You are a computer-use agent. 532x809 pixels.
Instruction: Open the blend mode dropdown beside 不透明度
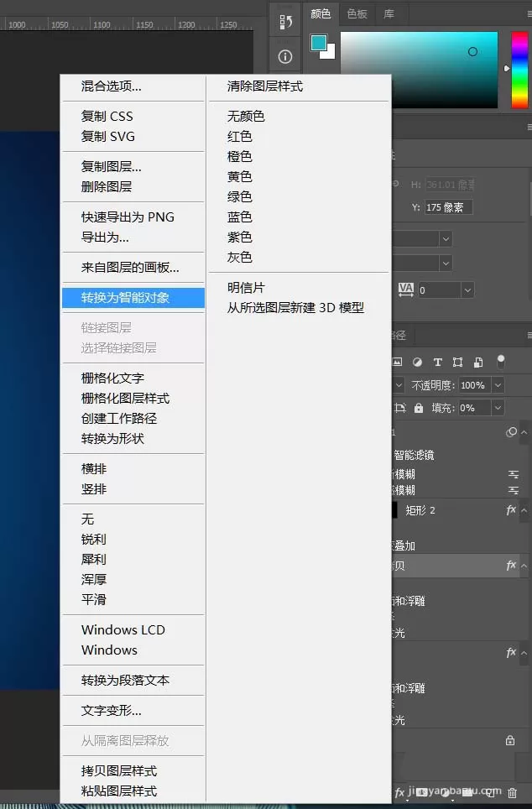point(399,385)
